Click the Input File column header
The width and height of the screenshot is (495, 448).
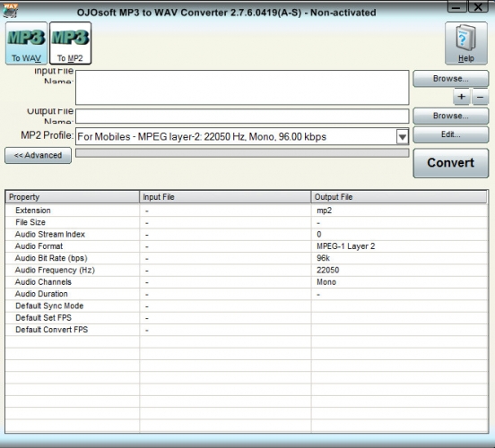point(225,197)
